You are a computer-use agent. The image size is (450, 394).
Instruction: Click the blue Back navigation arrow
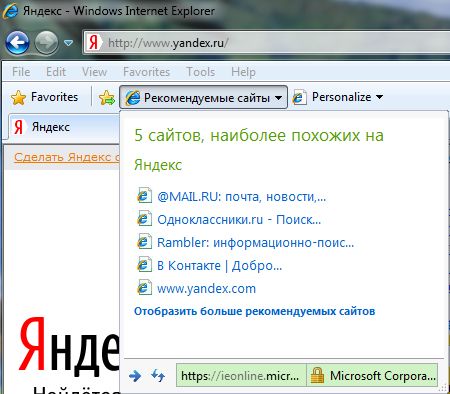[17, 43]
